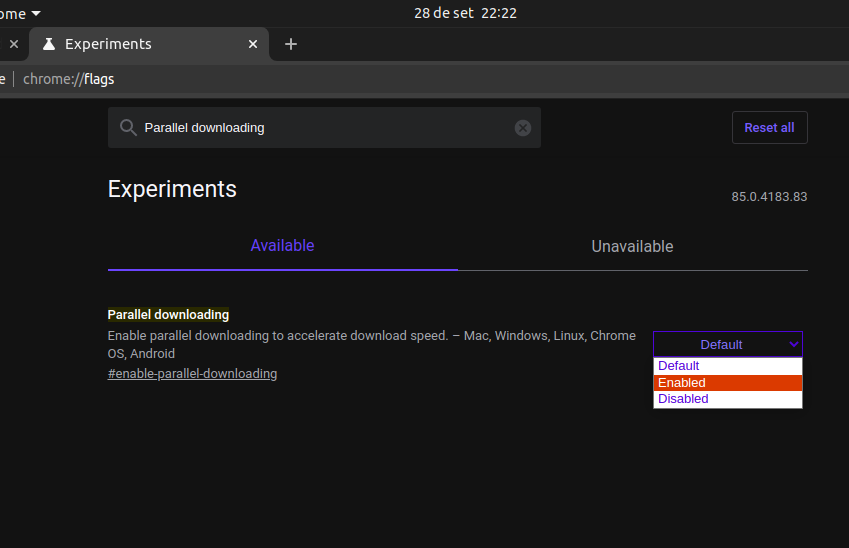Viewport: 849px width, 548px height.
Task: Clear the flags search field
Action: (523, 128)
